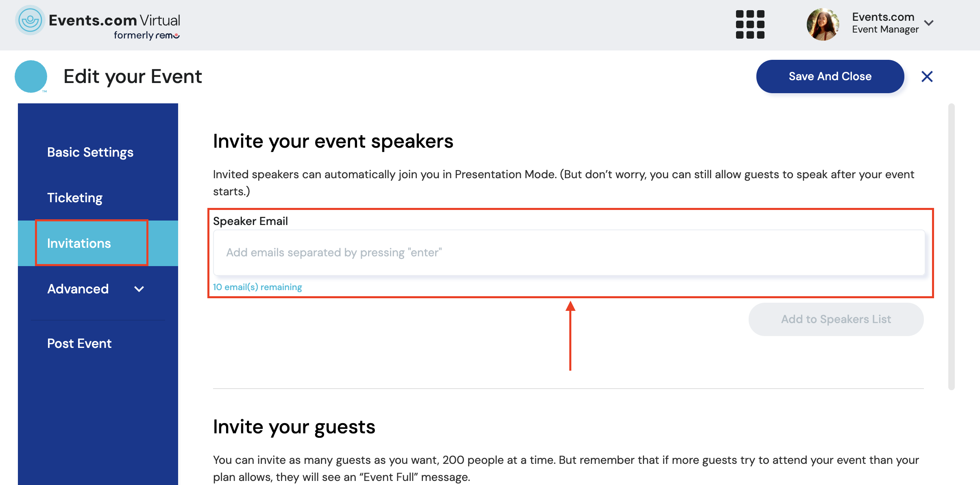Click the blue circle event logo
980x485 pixels.
tap(31, 76)
